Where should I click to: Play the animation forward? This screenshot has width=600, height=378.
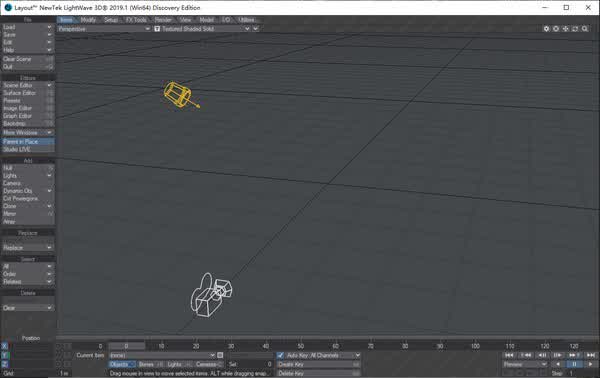pos(591,364)
